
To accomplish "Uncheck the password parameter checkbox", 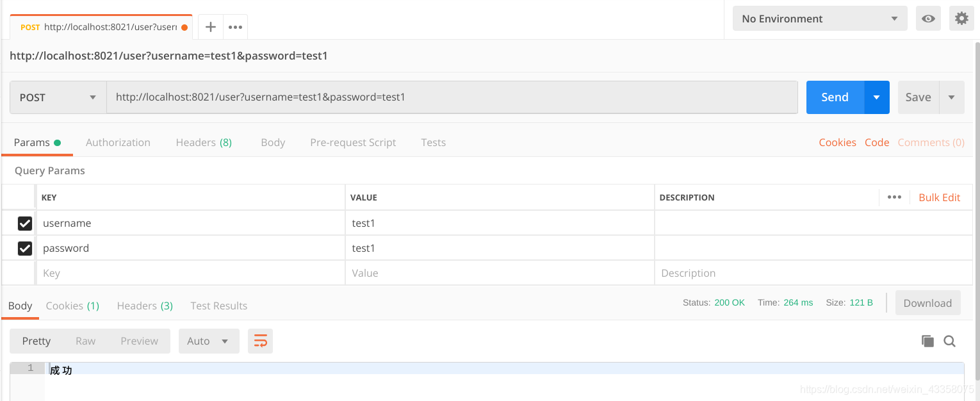I will 25,248.
